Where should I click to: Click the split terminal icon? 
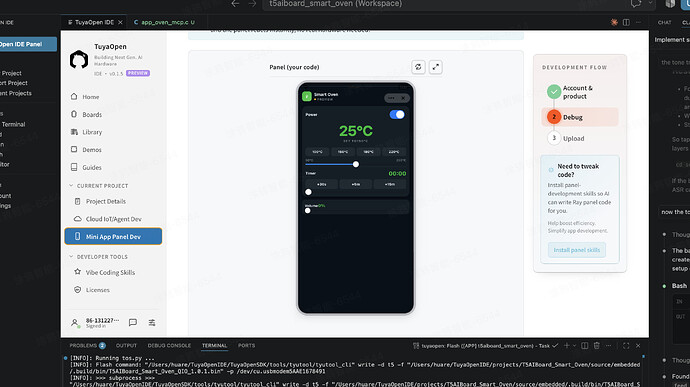pos(584,346)
